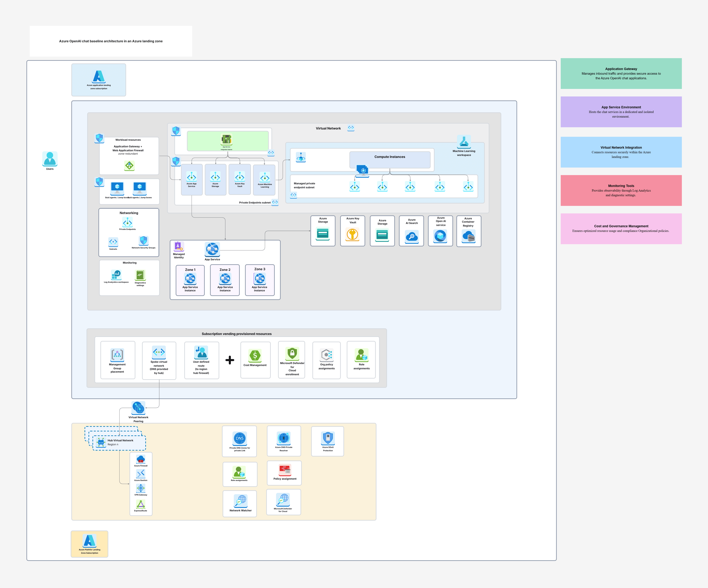Image resolution: width=708 pixels, height=588 pixels.
Task: Select the Compute Instances box
Action: pyautogui.click(x=390, y=160)
